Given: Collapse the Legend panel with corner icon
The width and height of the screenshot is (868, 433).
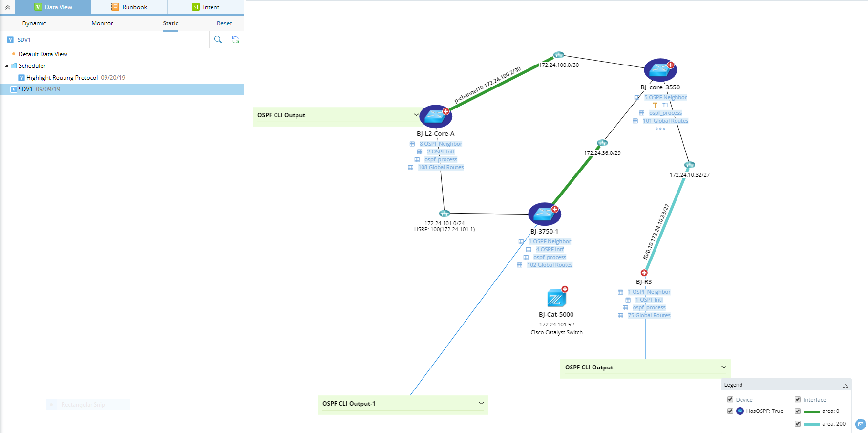Looking at the screenshot, I should click(x=846, y=385).
